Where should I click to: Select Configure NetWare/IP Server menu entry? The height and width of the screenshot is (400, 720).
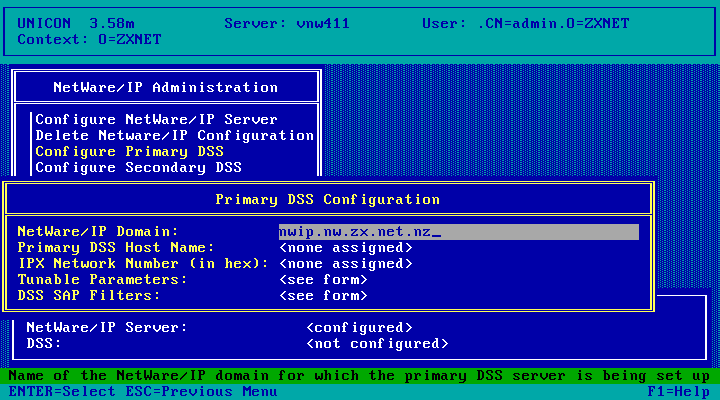click(x=157, y=119)
